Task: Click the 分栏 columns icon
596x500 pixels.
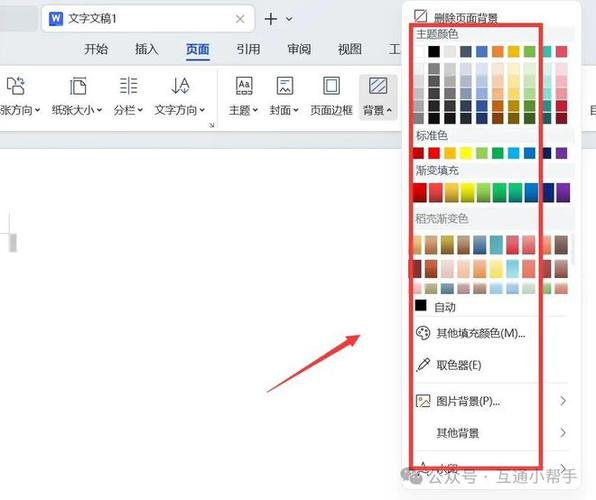Action: pos(128,86)
